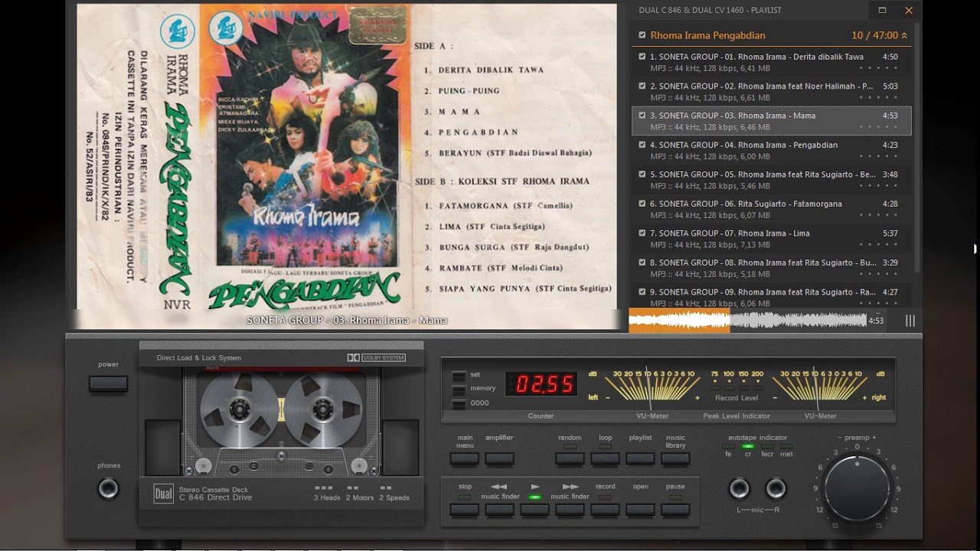The width and height of the screenshot is (980, 551).
Task: Click the Record Level peak indicator
Action: [737, 386]
